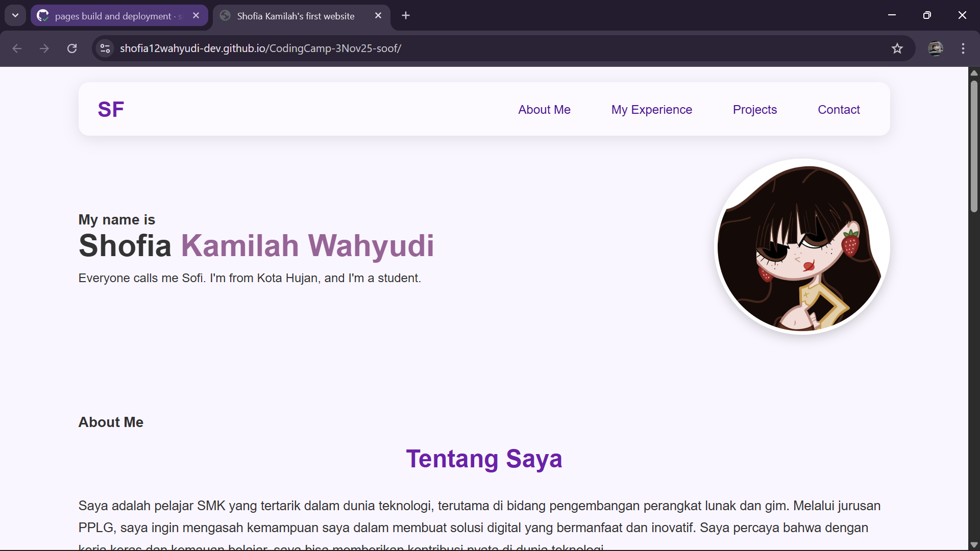
Task: Open the About Me navigation link
Action: [544, 109]
